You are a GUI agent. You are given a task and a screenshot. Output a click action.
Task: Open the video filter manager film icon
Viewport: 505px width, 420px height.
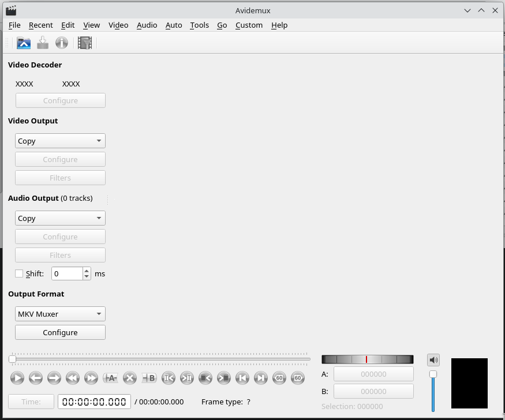pyautogui.click(x=85, y=43)
